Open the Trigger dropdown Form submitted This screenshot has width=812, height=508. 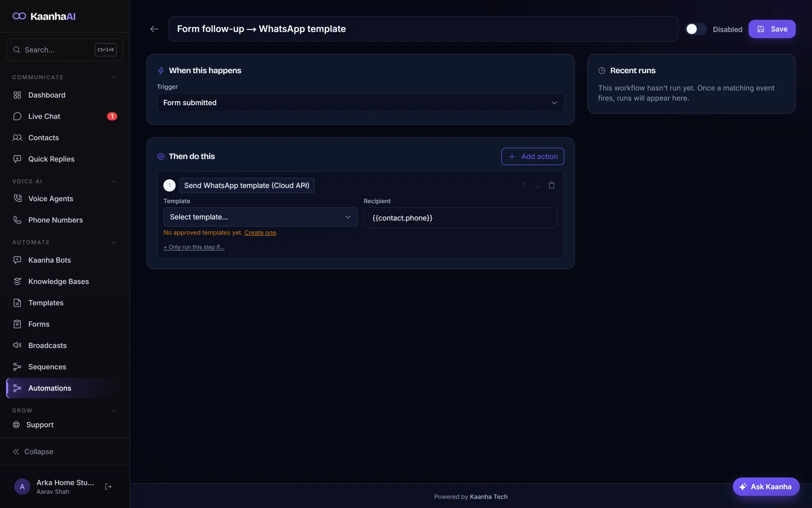coord(360,103)
